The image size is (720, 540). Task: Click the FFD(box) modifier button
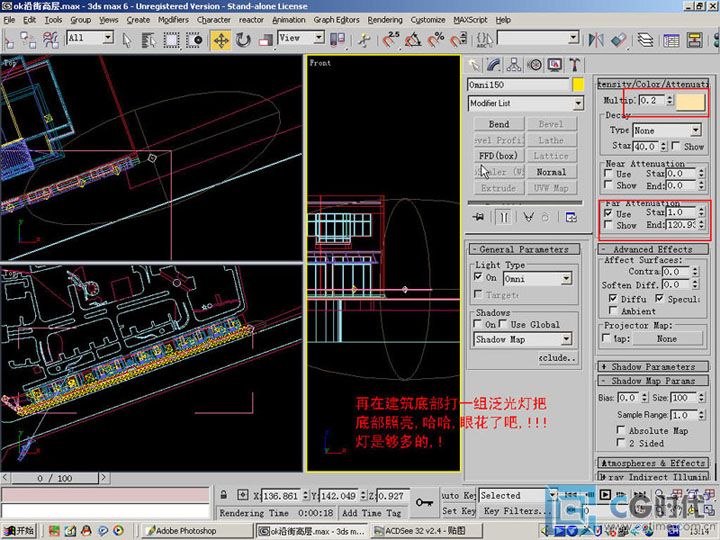[x=499, y=156]
